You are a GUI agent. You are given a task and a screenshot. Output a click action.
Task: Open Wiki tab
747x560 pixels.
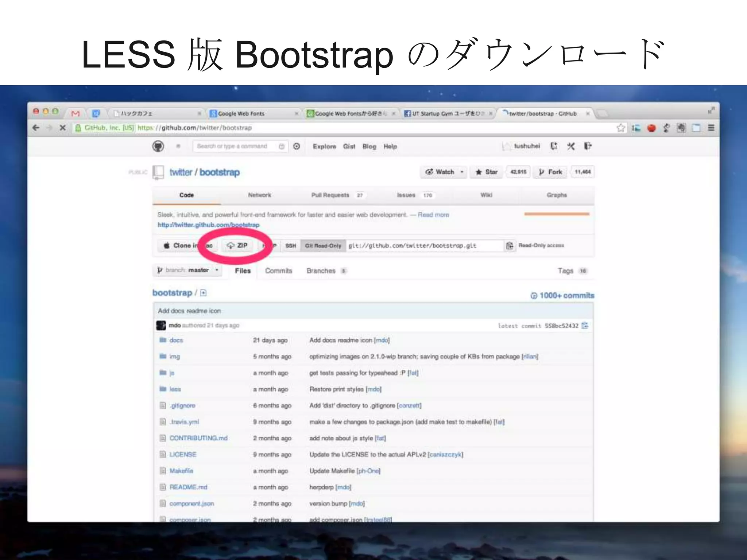click(x=486, y=195)
